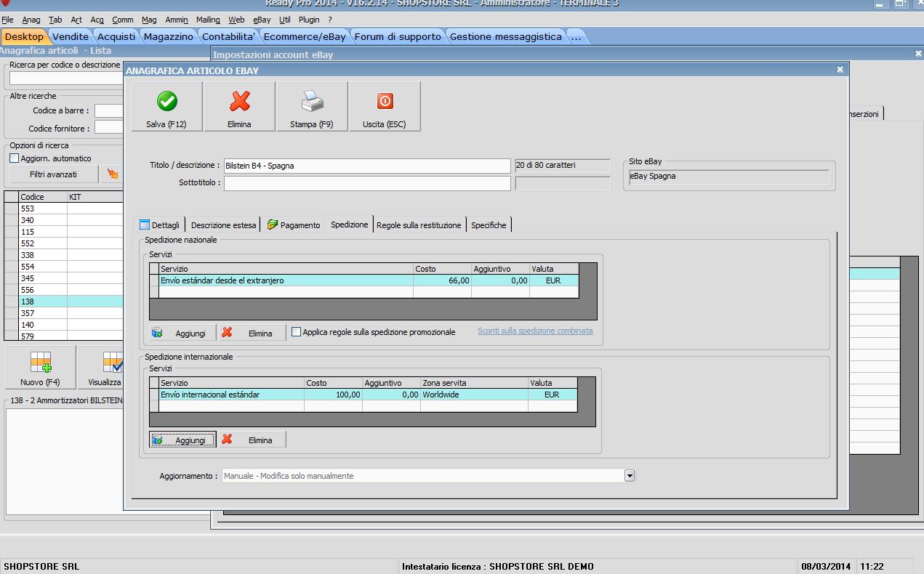
Task: Click the Titolo / descrizione field
Action: (367, 166)
